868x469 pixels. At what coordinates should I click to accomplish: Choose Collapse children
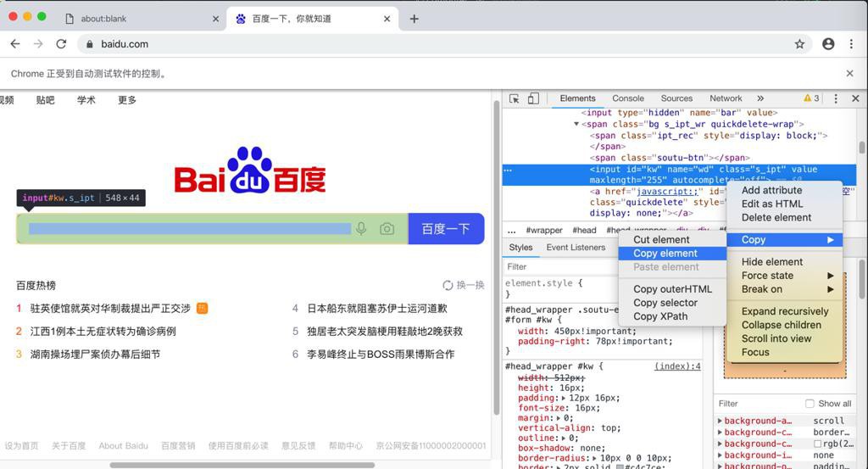coord(784,325)
